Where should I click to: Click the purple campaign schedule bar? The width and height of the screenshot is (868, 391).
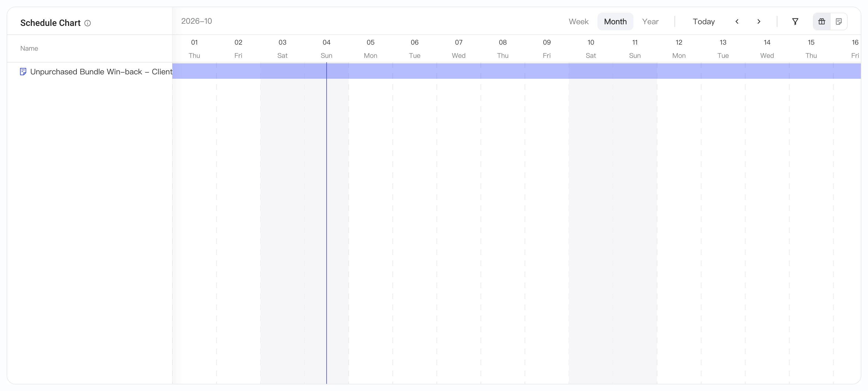(x=517, y=71)
